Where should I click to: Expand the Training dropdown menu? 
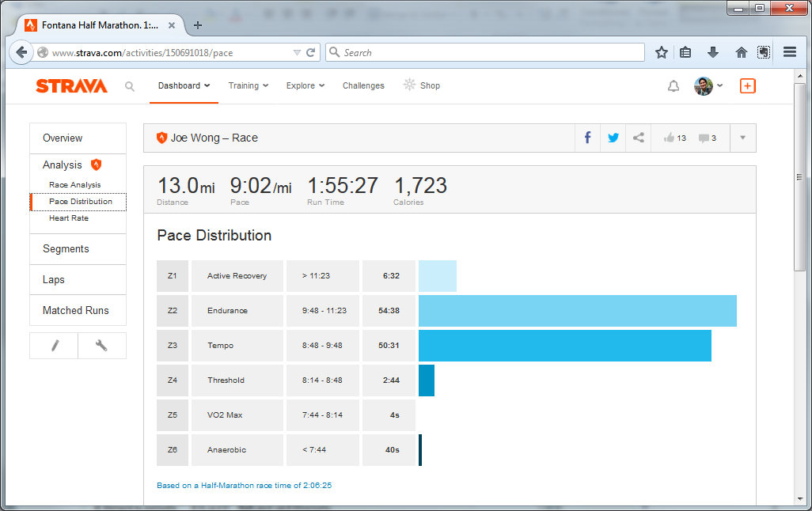(x=249, y=85)
